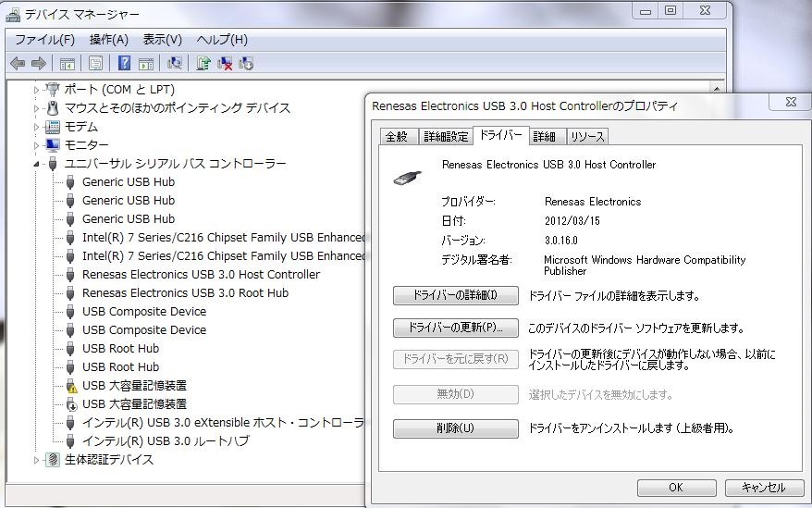
Task: Collapse ユニバーサル シリアル バス コントローラー node
Action: click(36, 164)
